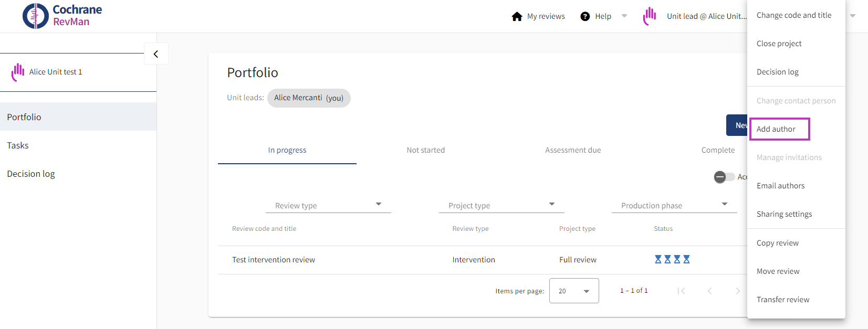The height and width of the screenshot is (329, 868).
Task: Open Decision log in the left sidebar
Action: [31, 174]
